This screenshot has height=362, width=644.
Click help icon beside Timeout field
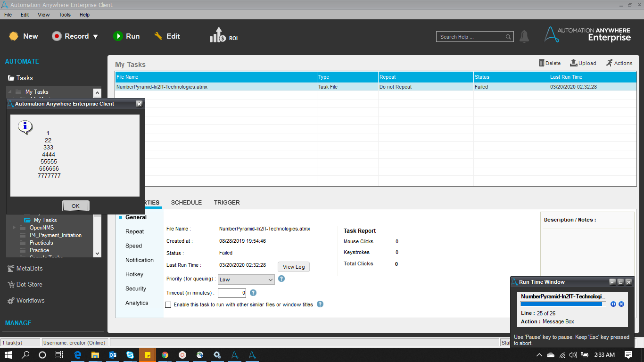[x=253, y=293]
